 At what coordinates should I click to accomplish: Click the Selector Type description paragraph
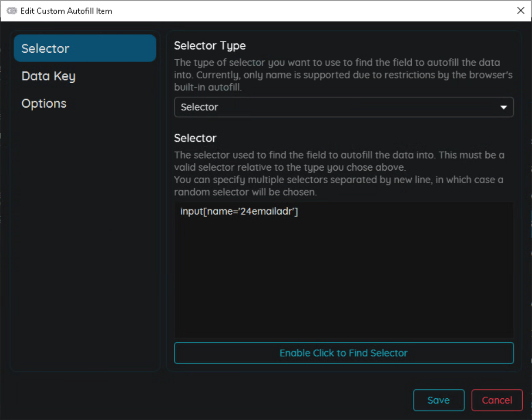click(342, 74)
